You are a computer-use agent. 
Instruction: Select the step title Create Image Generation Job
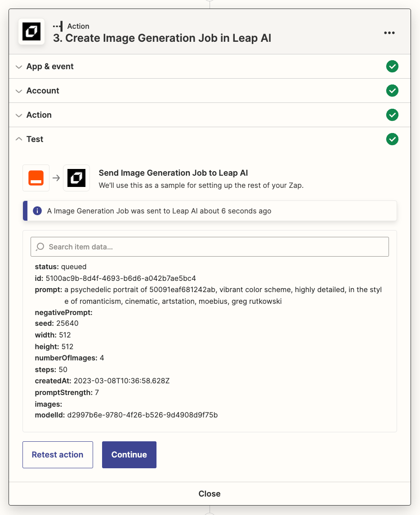point(162,38)
